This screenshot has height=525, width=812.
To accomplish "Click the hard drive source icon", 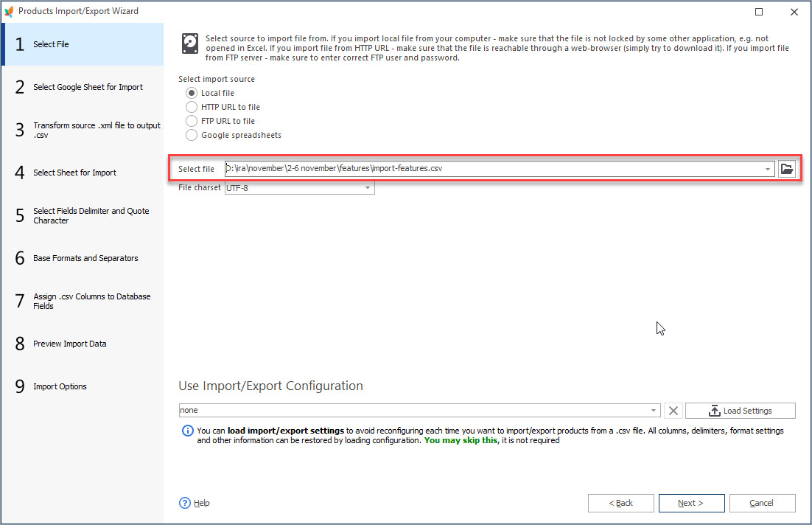I will [x=190, y=44].
